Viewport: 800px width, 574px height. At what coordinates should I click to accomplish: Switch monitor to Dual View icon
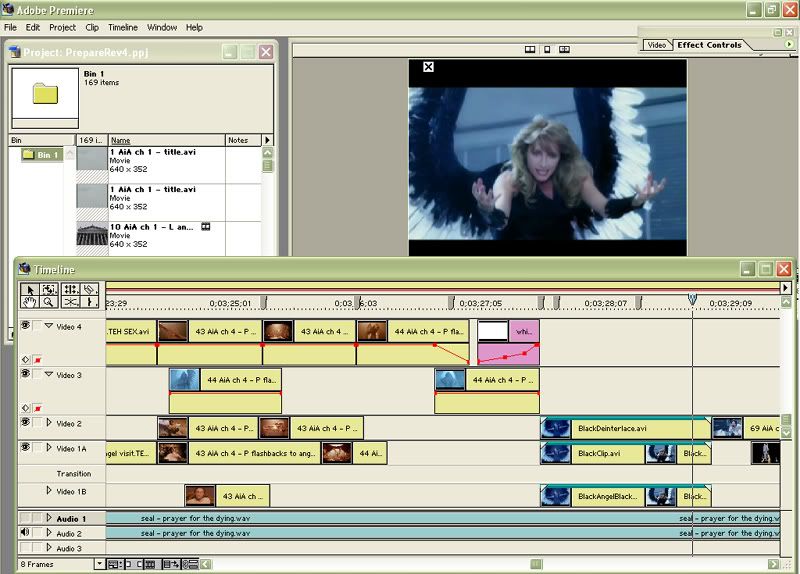pyautogui.click(x=530, y=49)
